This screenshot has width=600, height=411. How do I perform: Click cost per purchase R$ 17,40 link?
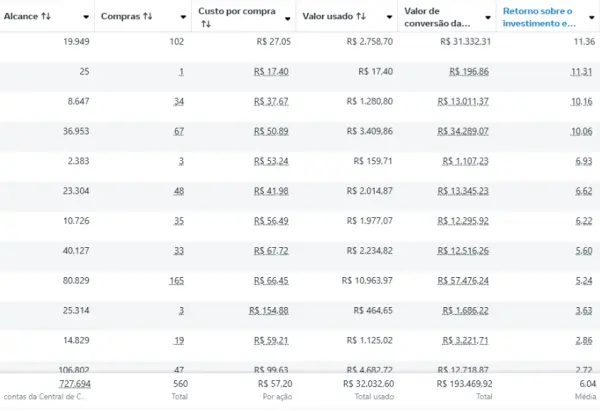coord(271,72)
